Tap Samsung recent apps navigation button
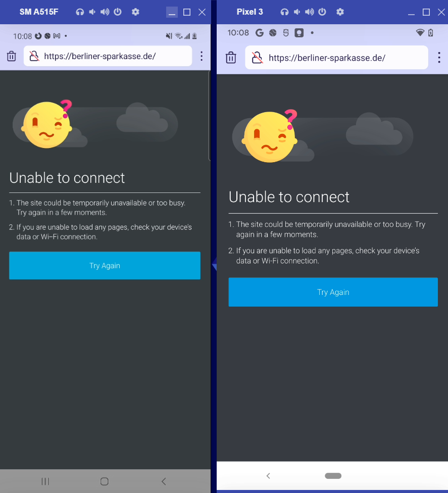The width and height of the screenshot is (448, 493). tap(45, 481)
